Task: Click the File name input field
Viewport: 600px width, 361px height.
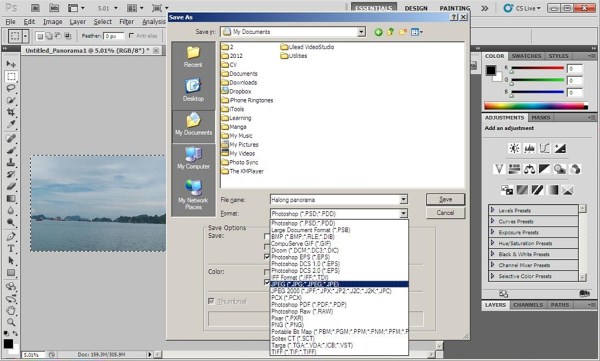Action: (335, 199)
